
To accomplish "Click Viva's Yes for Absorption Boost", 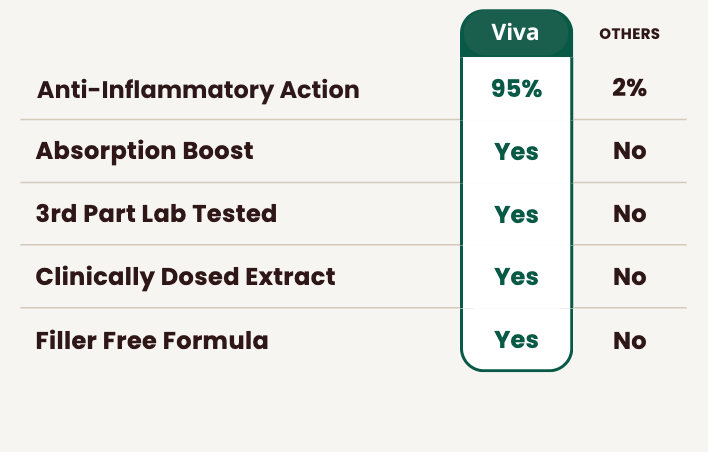I will point(516,152).
